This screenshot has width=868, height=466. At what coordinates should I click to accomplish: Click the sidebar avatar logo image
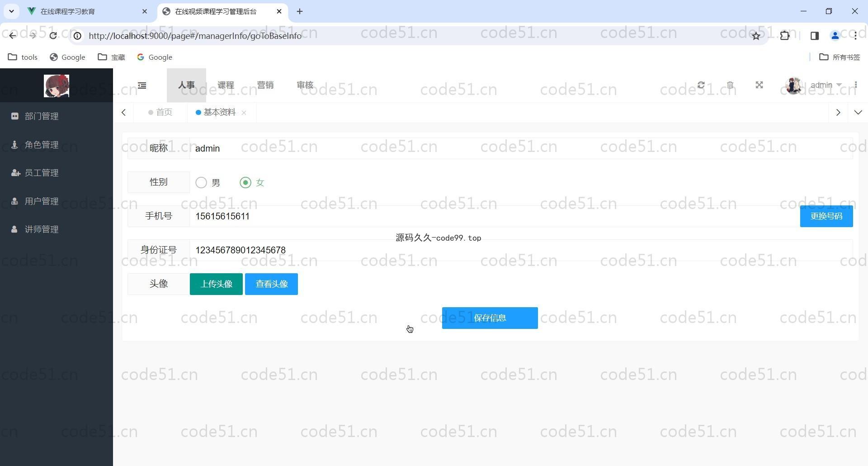(x=57, y=86)
